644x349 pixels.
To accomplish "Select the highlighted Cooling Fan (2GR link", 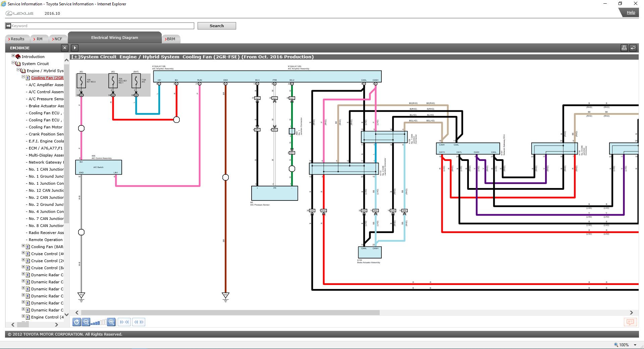I will [x=47, y=78].
